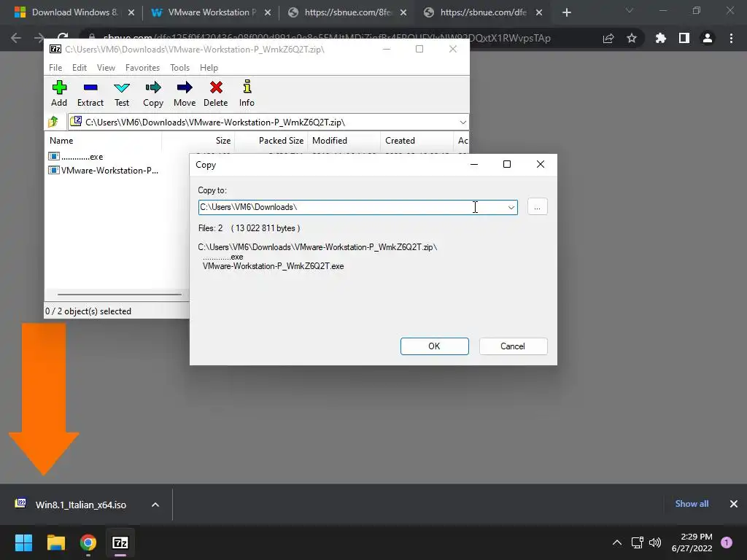
Task: Open Chrome from the taskbar
Action: pos(88,542)
